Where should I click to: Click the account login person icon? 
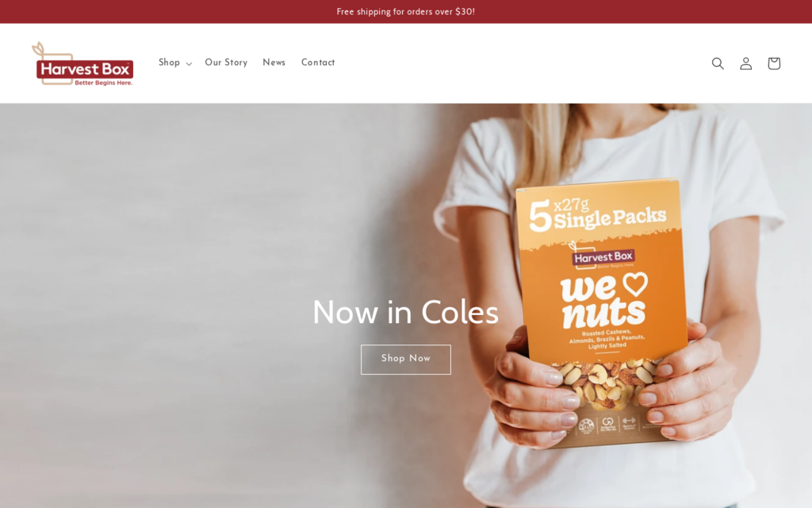tap(745, 63)
